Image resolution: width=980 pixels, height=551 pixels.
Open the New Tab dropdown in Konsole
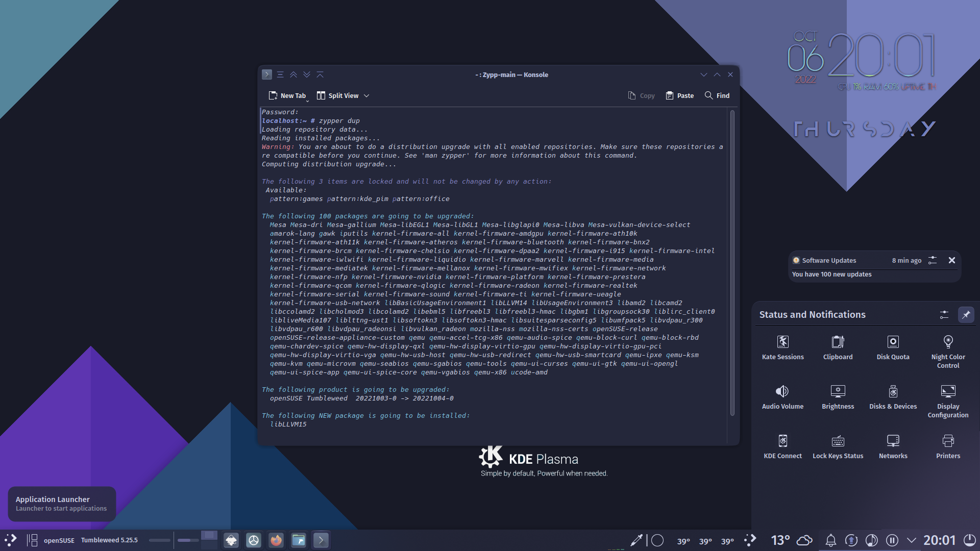pyautogui.click(x=307, y=101)
